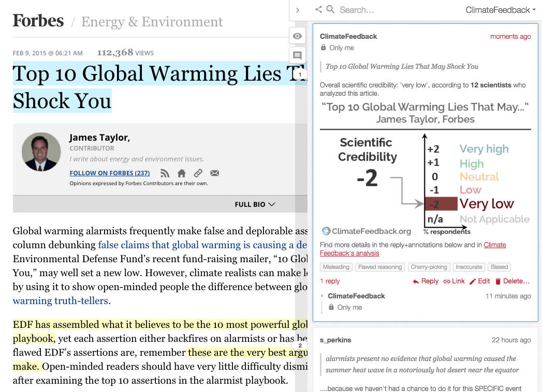Click the author name James Taylor

99,138
